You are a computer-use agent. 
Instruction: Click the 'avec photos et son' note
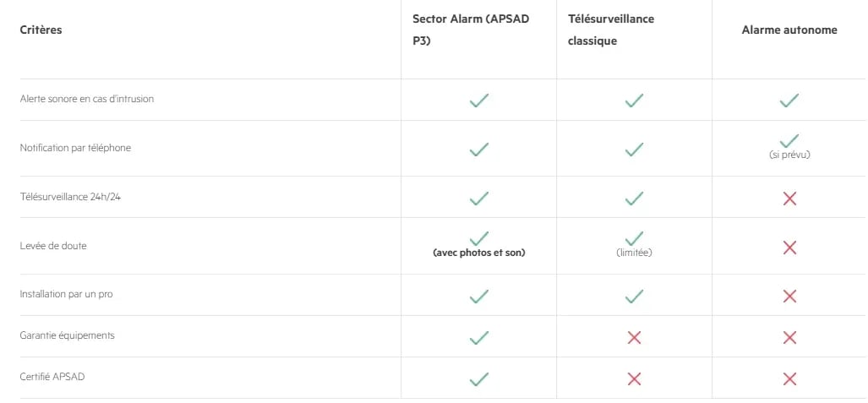coord(478,253)
